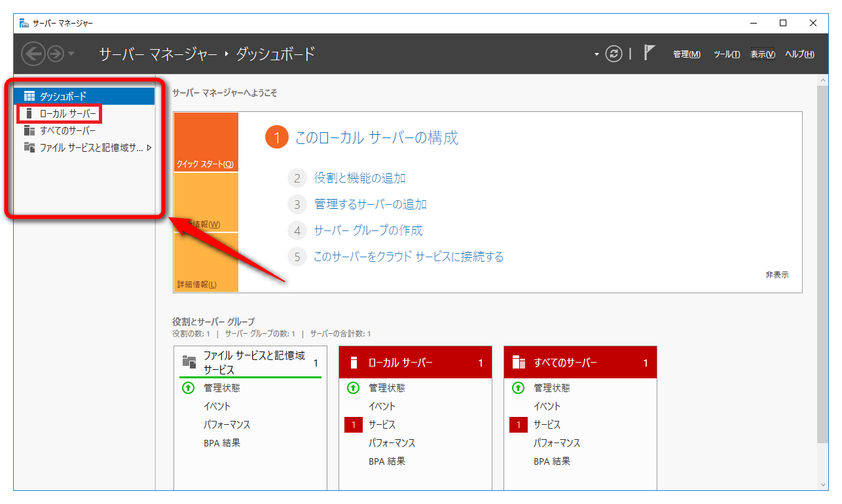The image size is (842, 504).
Task: Click パフォーマンス in すべてのサーバー tile
Action: point(557,442)
